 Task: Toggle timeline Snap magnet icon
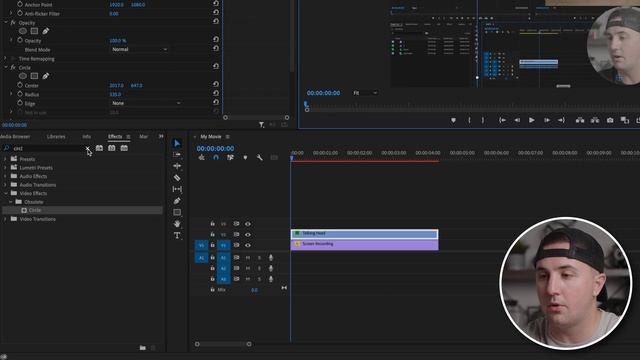click(x=216, y=158)
